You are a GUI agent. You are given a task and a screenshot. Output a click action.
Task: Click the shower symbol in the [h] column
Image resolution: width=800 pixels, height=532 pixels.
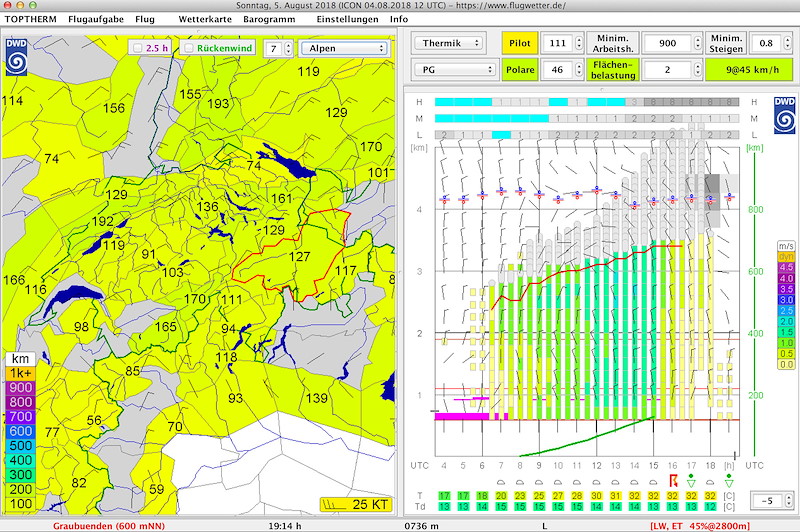pyautogui.click(x=729, y=483)
